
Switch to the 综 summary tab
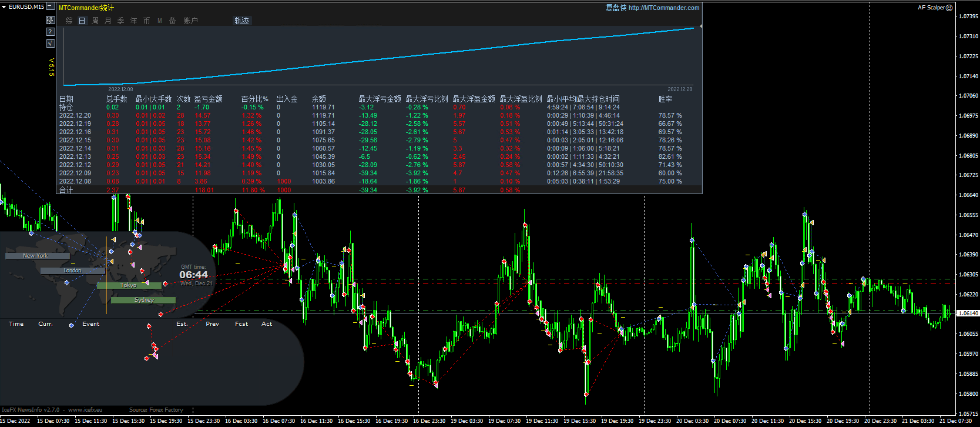69,21
